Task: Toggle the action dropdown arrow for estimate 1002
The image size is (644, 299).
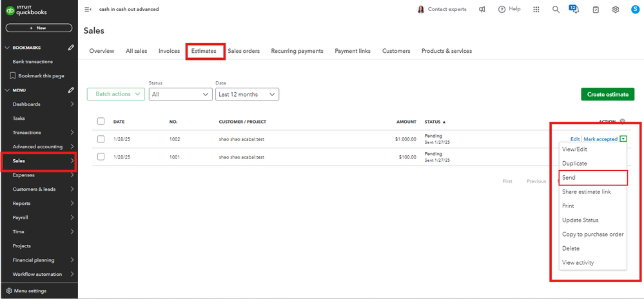Action: tap(623, 139)
